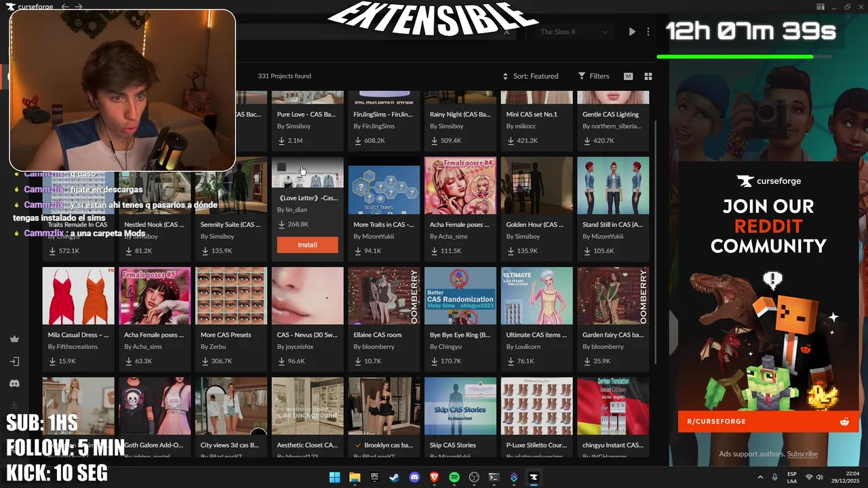Viewport: 868px width, 488px height.
Task: Open the Garden fairy CAS thumbnail
Action: tap(613, 296)
